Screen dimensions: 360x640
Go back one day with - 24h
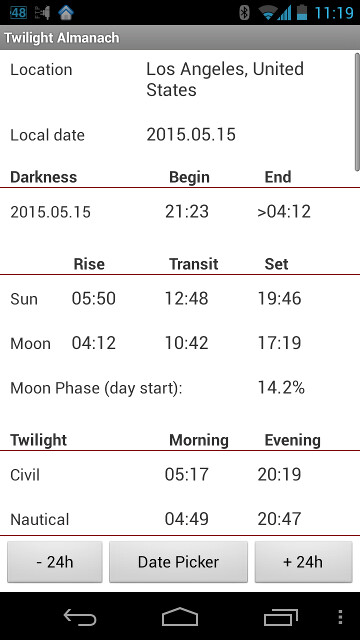(x=55, y=562)
